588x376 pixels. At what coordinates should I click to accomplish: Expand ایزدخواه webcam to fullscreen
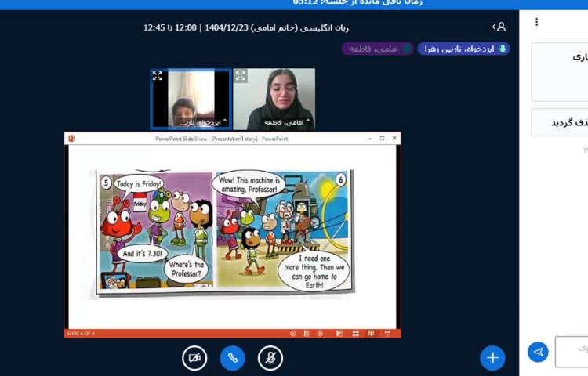point(158,76)
